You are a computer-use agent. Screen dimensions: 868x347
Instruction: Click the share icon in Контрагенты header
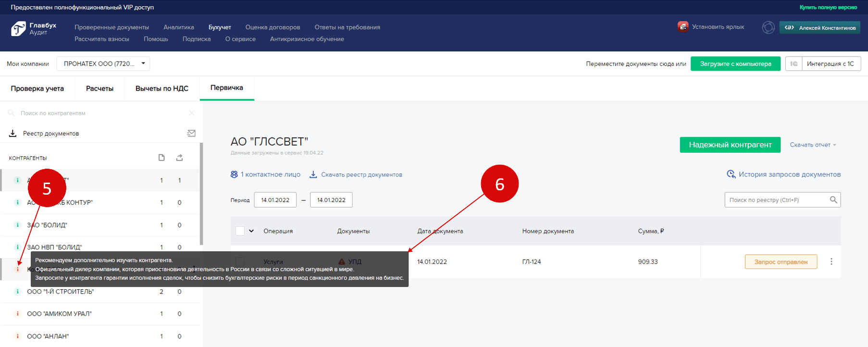click(179, 158)
